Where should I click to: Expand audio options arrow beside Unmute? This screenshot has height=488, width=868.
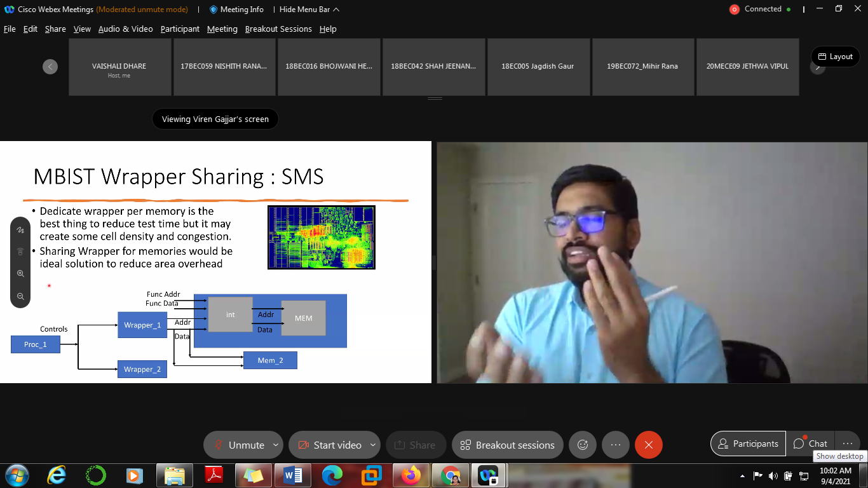(x=276, y=445)
